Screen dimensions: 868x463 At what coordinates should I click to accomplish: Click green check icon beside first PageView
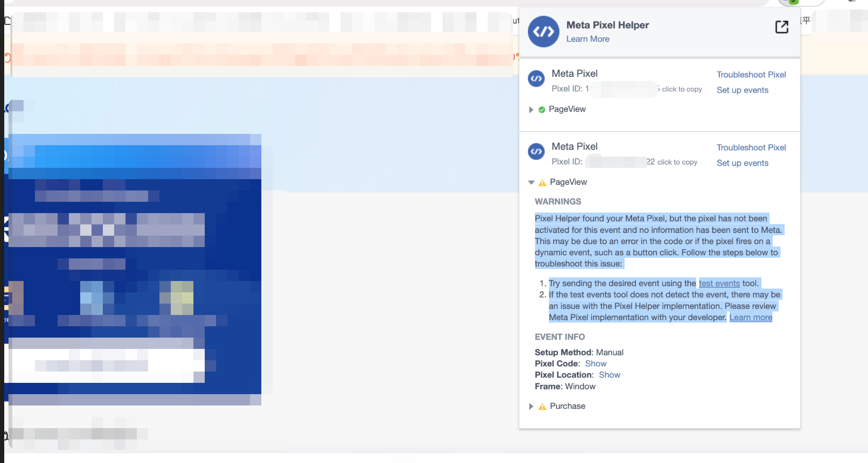coord(542,110)
